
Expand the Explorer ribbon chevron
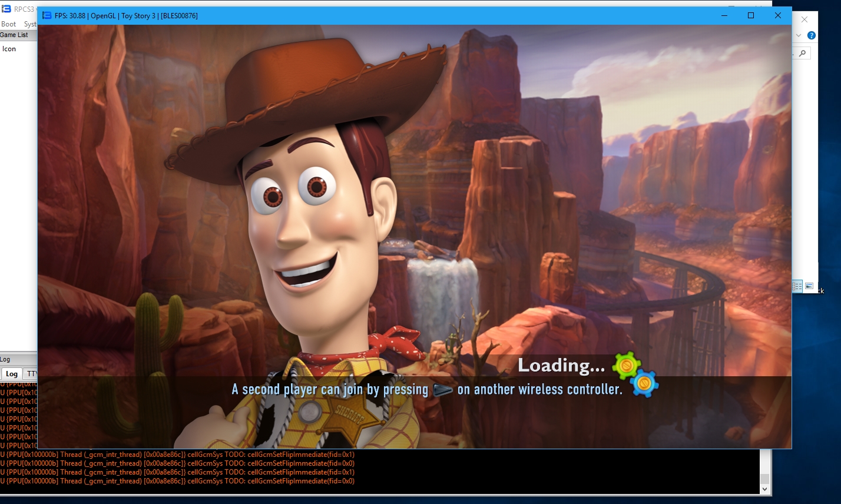pos(799,35)
